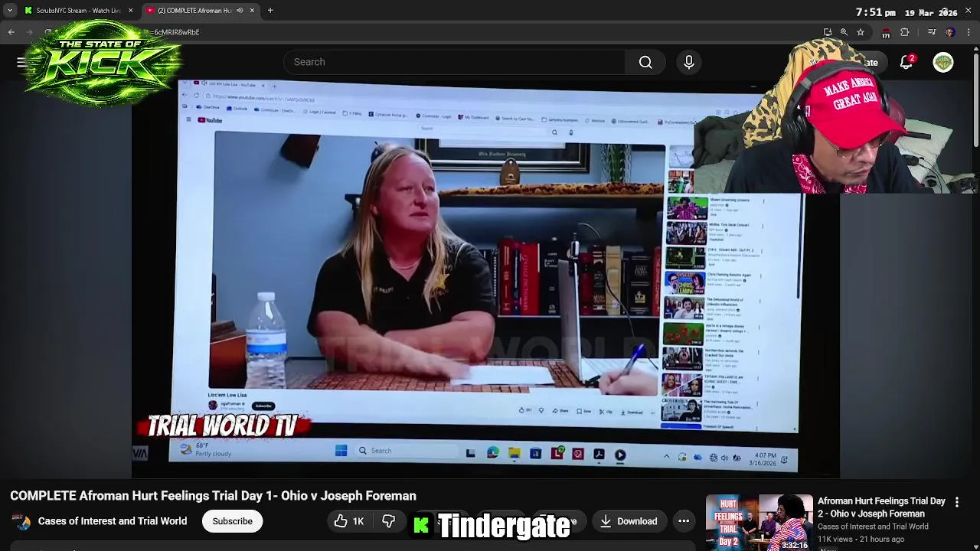Search with your voice microphone icon
Viewport: 980px width, 551px height.
click(x=689, y=62)
